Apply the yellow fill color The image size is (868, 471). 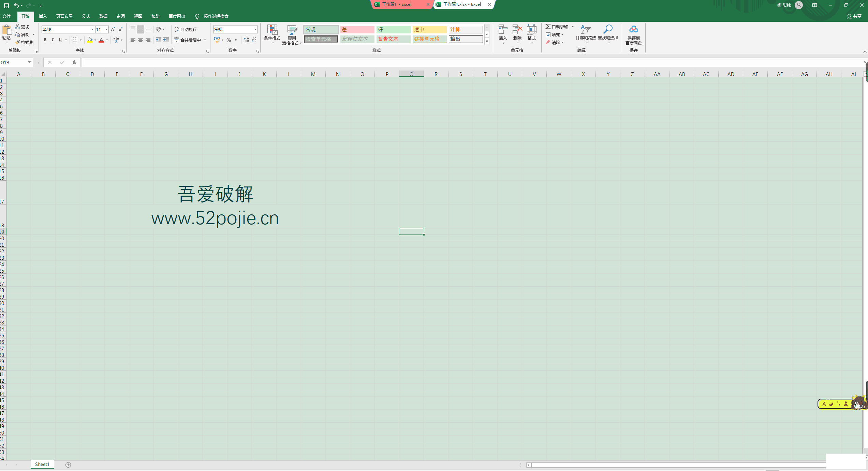(x=90, y=40)
